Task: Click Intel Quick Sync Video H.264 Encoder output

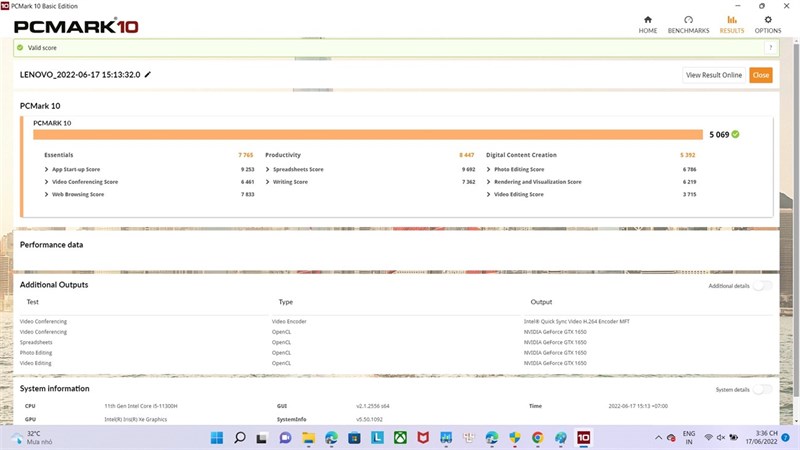Action: (577, 321)
